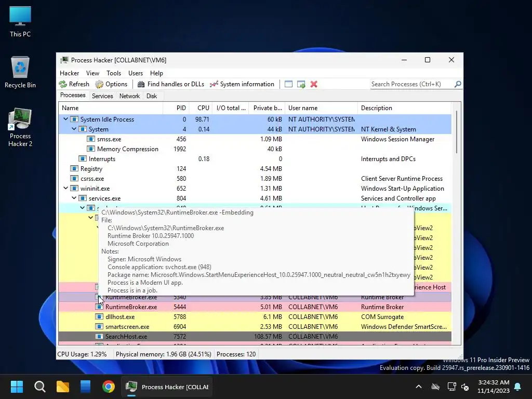
Task: Open the This PC desktop icon
Action: [20, 21]
